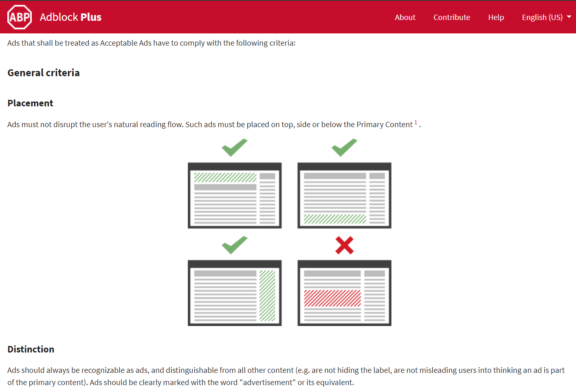Click the side-ad placement diagram
The width and height of the screenshot is (576, 392).
(x=235, y=293)
